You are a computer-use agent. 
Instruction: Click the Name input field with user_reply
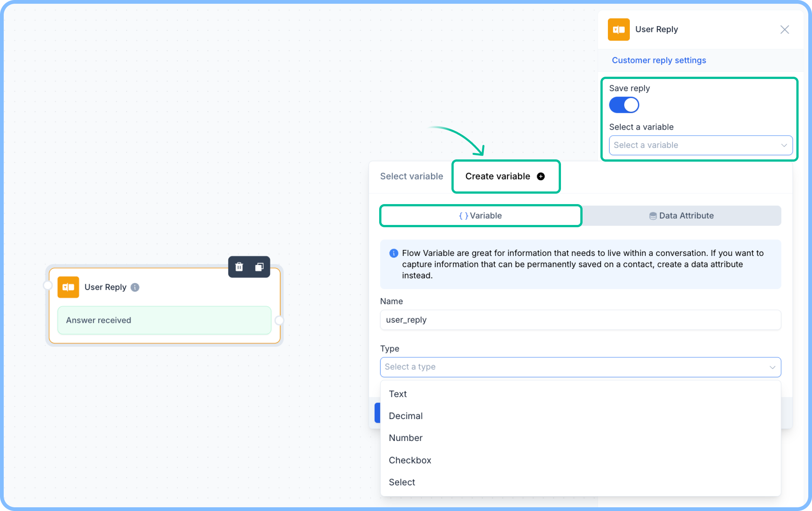click(580, 320)
